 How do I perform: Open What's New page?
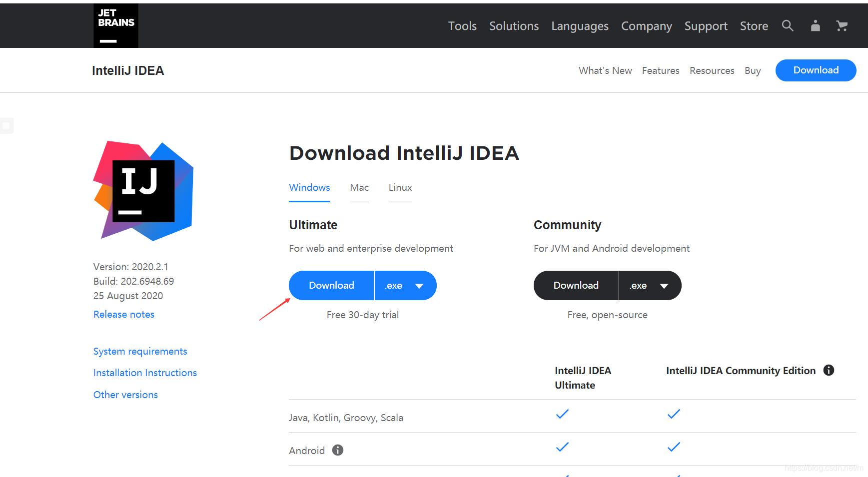(x=605, y=70)
